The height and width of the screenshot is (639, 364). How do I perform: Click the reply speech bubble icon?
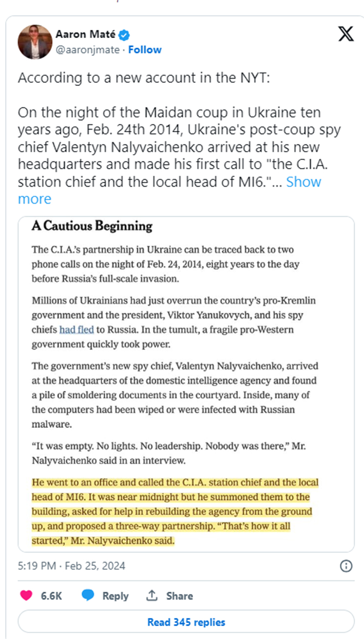coord(88,595)
